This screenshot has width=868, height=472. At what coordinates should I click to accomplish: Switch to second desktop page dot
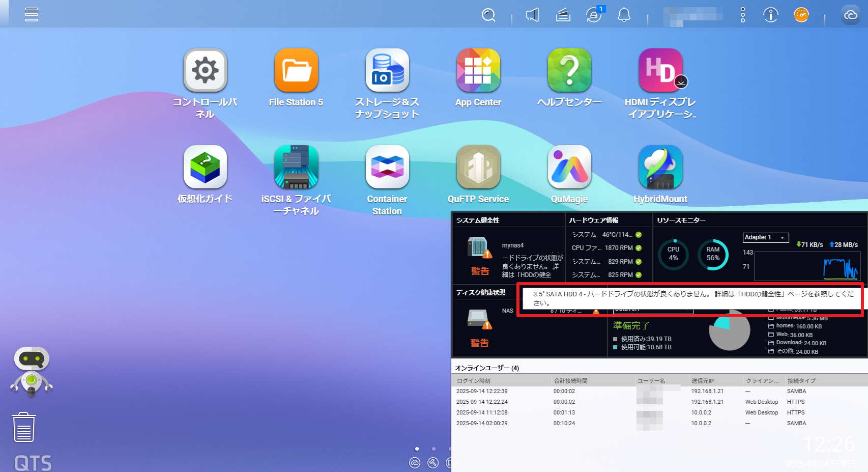pos(433,449)
